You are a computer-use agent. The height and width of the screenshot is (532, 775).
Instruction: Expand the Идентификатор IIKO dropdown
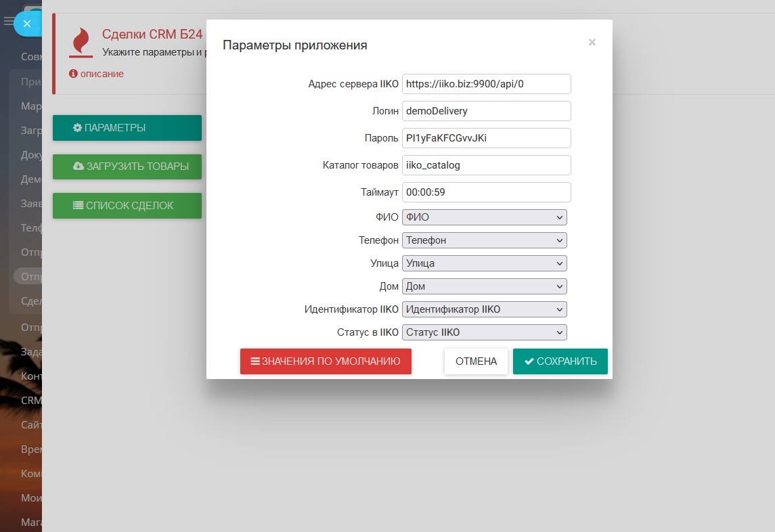484,309
